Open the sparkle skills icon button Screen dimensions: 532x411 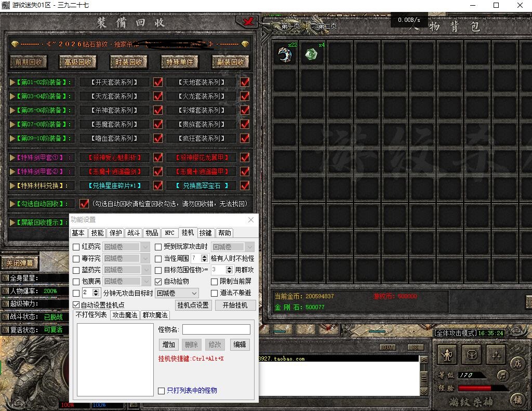click(x=496, y=355)
